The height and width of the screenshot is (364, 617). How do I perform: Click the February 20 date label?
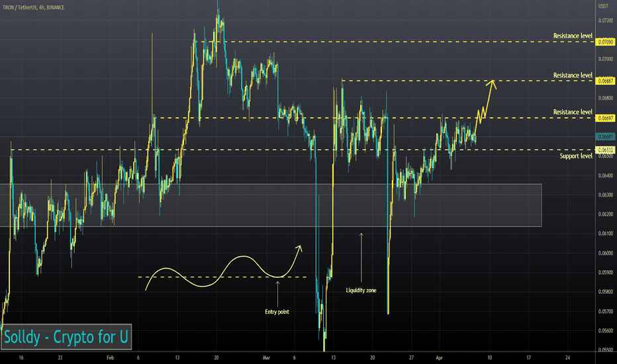pyautogui.click(x=216, y=357)
